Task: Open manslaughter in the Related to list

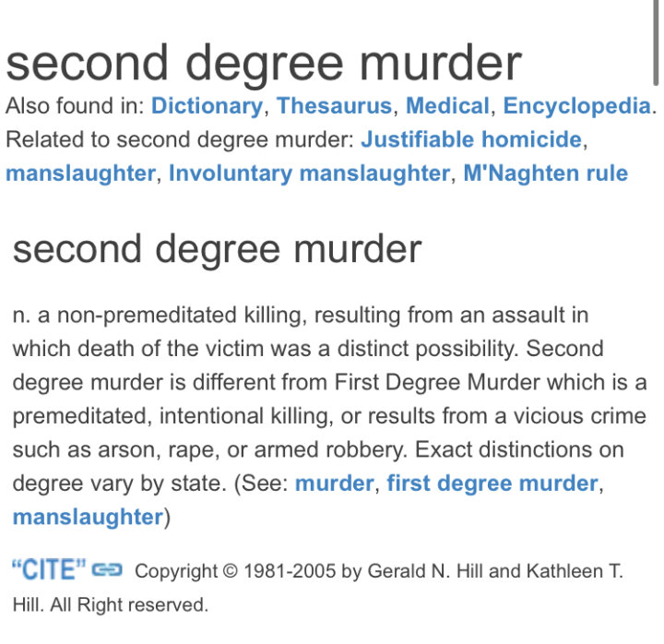Action: [x=80, y=173]
